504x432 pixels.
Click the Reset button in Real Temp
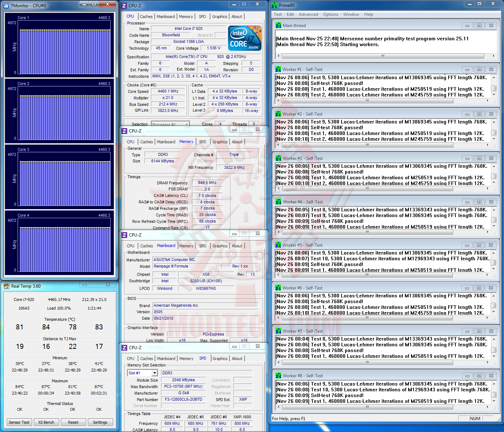click(73, 422)
